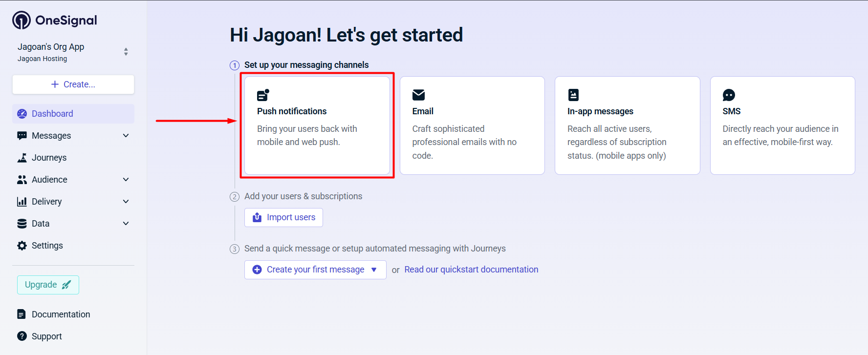Expand the Messages menu chevron
868x355 pixels.
(126, 136)
